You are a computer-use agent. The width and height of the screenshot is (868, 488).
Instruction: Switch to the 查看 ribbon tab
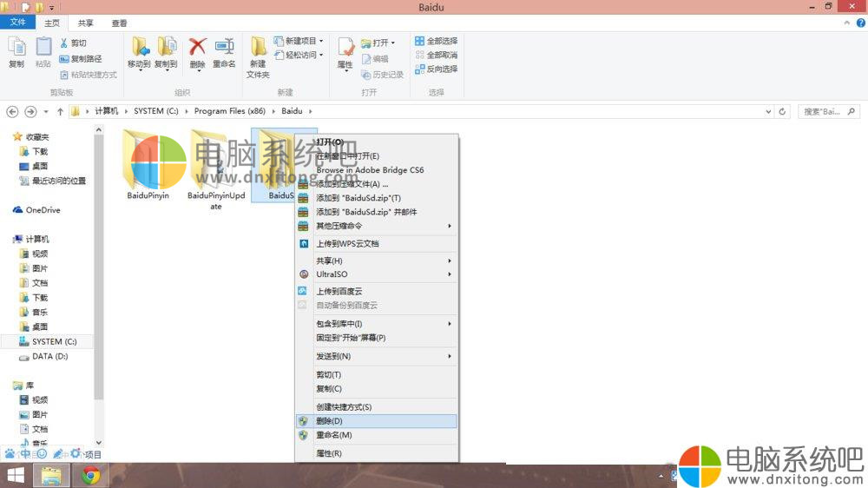pyautogui.click(x=120, y=23)
